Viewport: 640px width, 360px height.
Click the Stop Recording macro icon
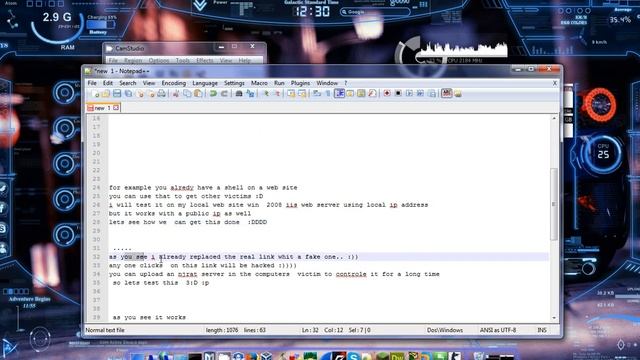coord(398,94)
